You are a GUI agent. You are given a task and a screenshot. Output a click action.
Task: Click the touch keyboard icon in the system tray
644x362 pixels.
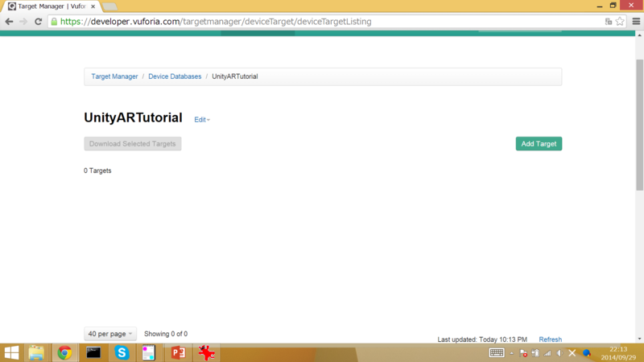[497, 352]
